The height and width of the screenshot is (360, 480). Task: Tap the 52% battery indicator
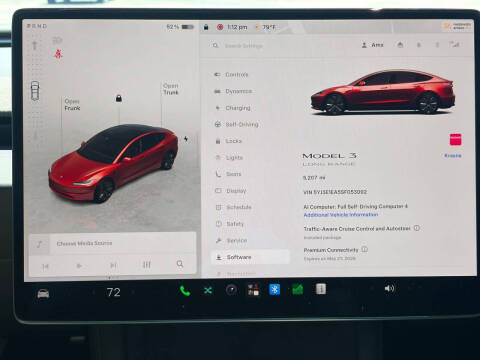click(x=180, y=27)
